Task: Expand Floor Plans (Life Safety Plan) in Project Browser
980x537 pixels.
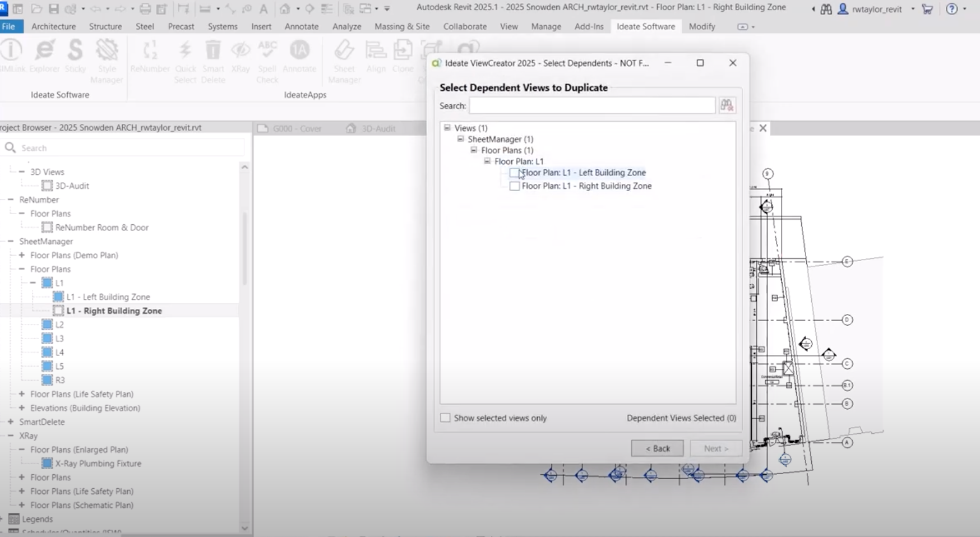Action: [21, 394]
